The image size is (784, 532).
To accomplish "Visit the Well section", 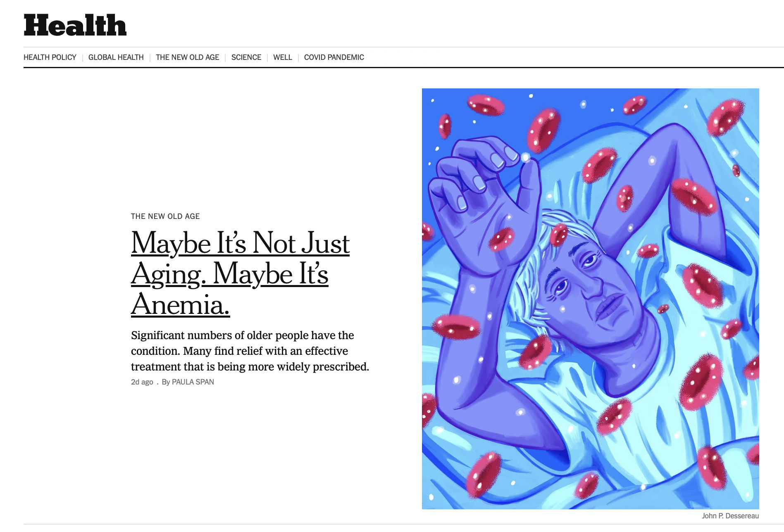I will pyautogui.click(x=283, y=57).
